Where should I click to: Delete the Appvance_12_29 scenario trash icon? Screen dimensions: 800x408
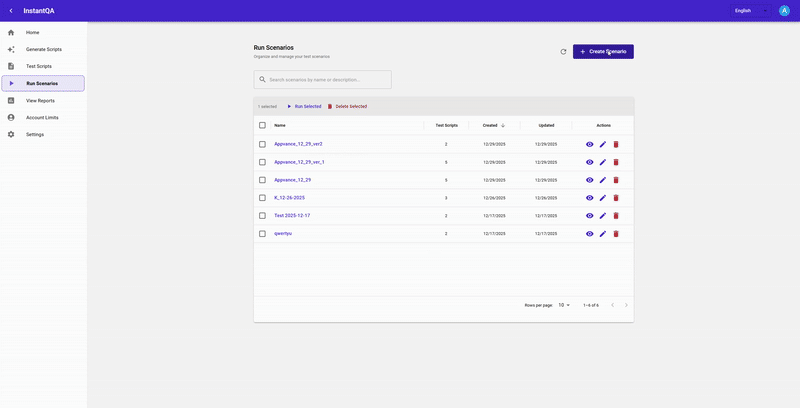[616, 180]
